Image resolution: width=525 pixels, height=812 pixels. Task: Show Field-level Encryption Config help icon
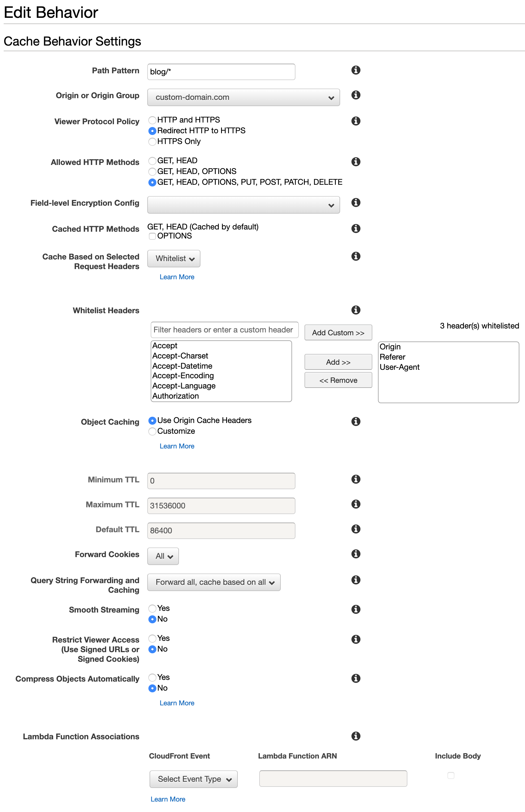click(356, 202)
